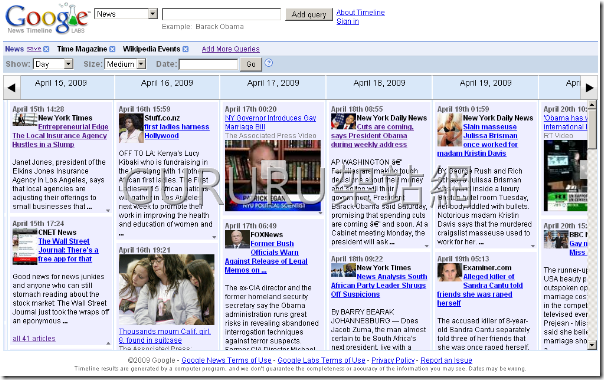Click the Date input field
This screenshot has width=604, height=380.
point(208,64)
